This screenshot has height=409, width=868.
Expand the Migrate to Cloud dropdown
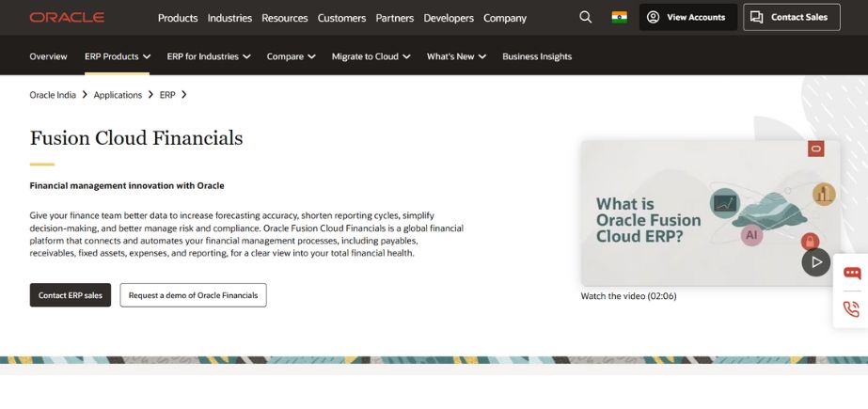coord(371,56)
